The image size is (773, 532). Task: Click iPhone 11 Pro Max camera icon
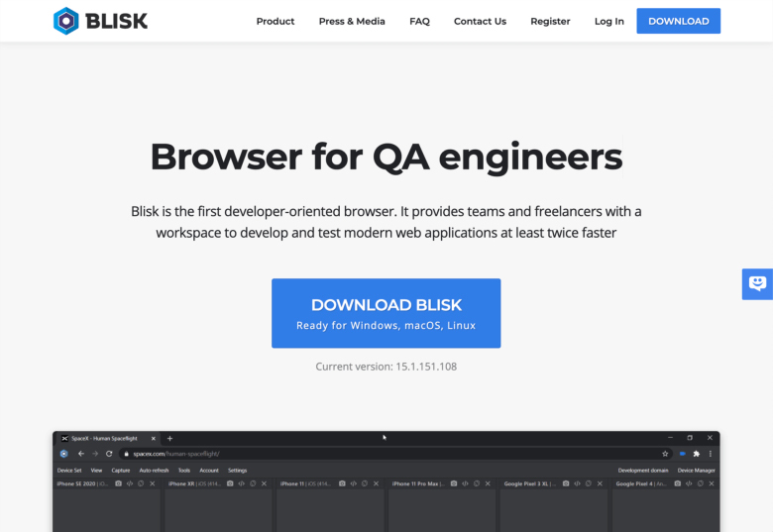point(454,483)
